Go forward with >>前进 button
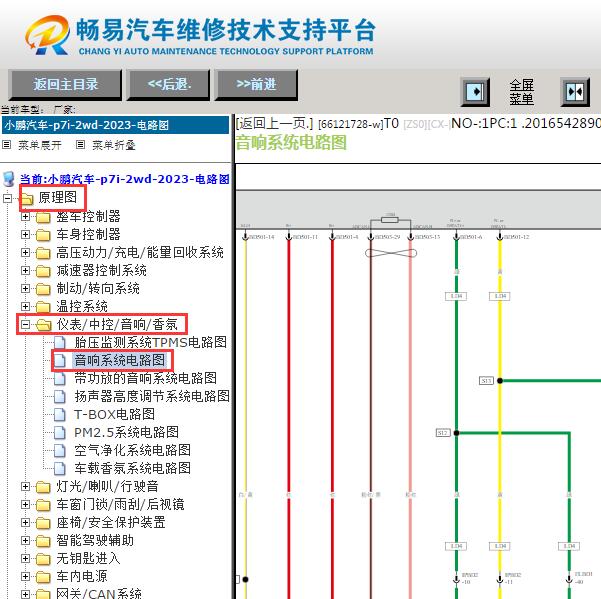Screen dimensions: 601x599 256,85
